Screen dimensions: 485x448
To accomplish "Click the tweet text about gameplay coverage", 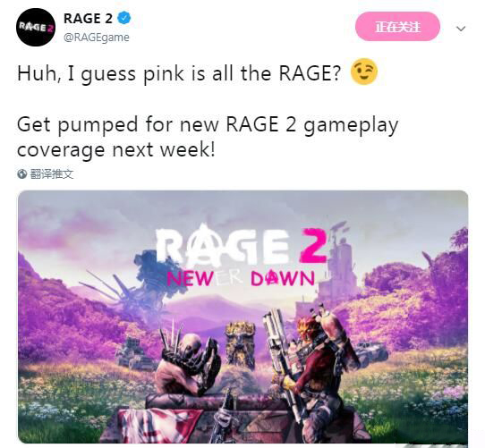I will 208,137.
